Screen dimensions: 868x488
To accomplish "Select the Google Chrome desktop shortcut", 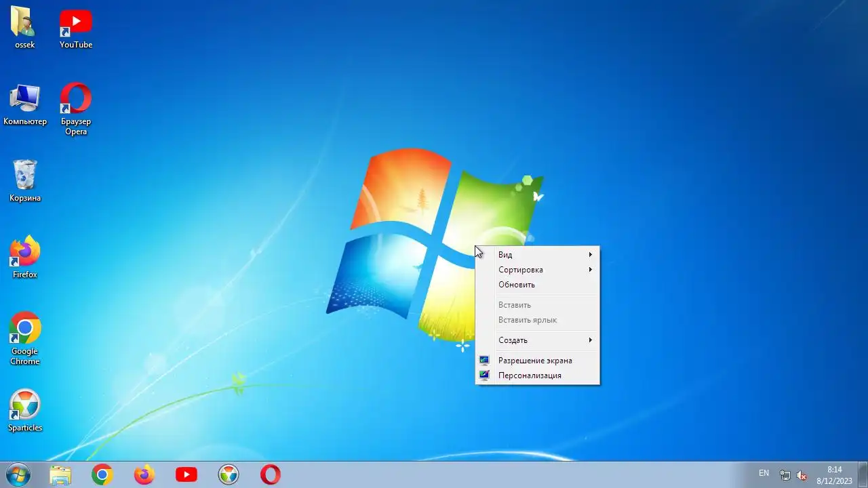I will pyautogui.click(x=25, y=339).
